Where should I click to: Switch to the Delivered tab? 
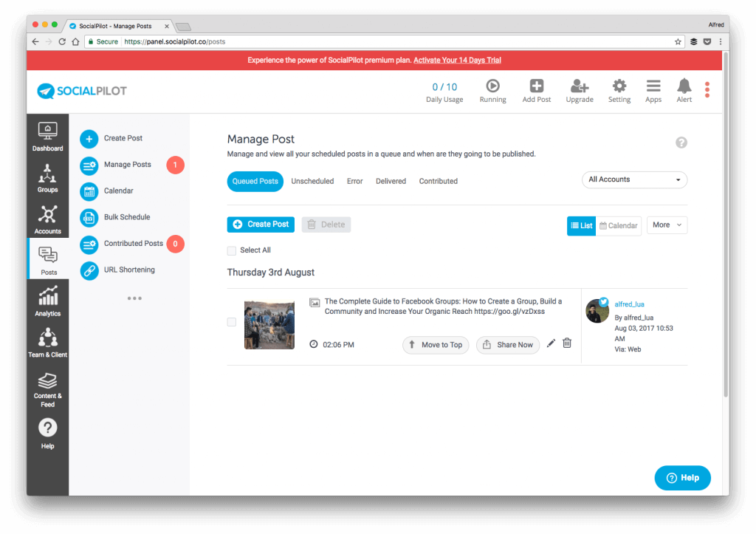click(x=391, y=182)
